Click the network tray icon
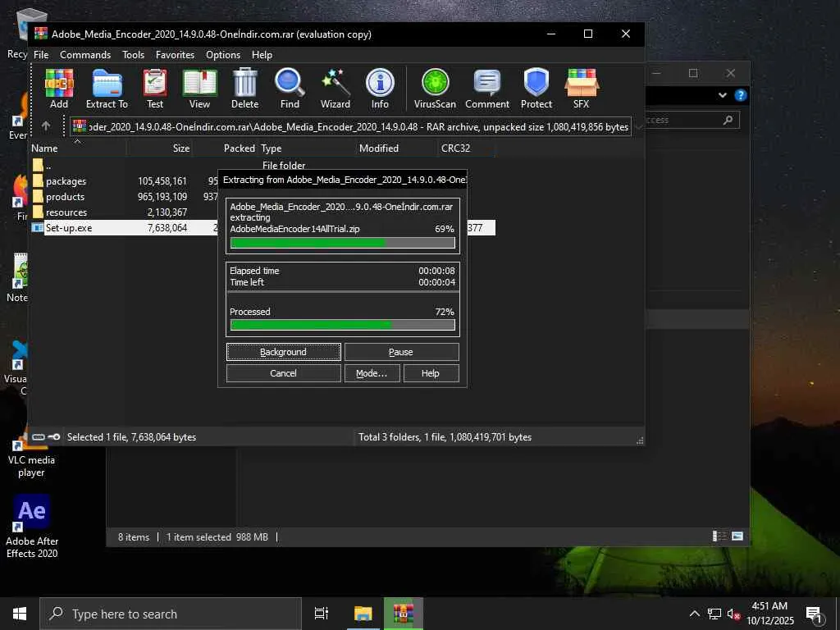This screenshot has height=630, width=840. pos(714,614)
